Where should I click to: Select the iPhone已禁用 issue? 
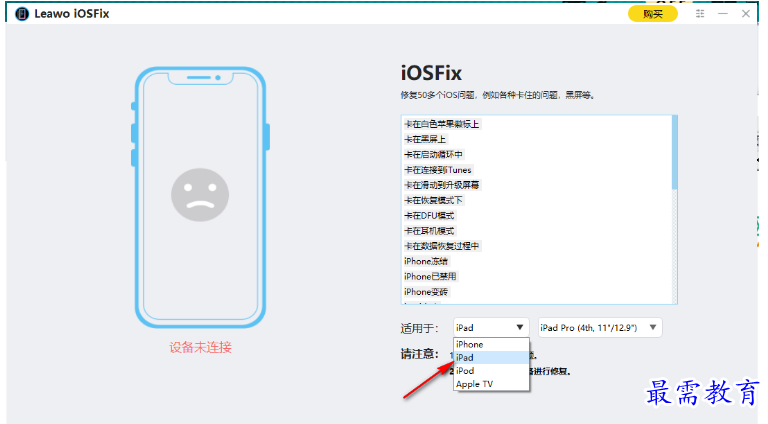coord(431,276)
